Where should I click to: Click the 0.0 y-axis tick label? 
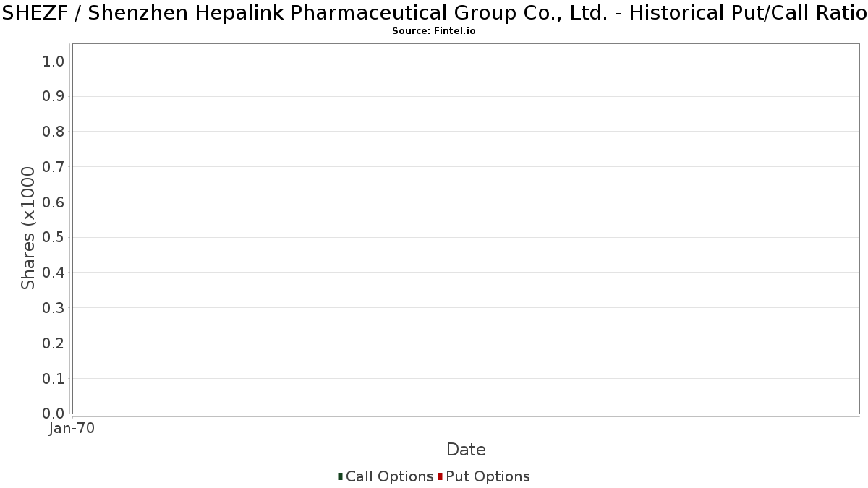(54, 414)
